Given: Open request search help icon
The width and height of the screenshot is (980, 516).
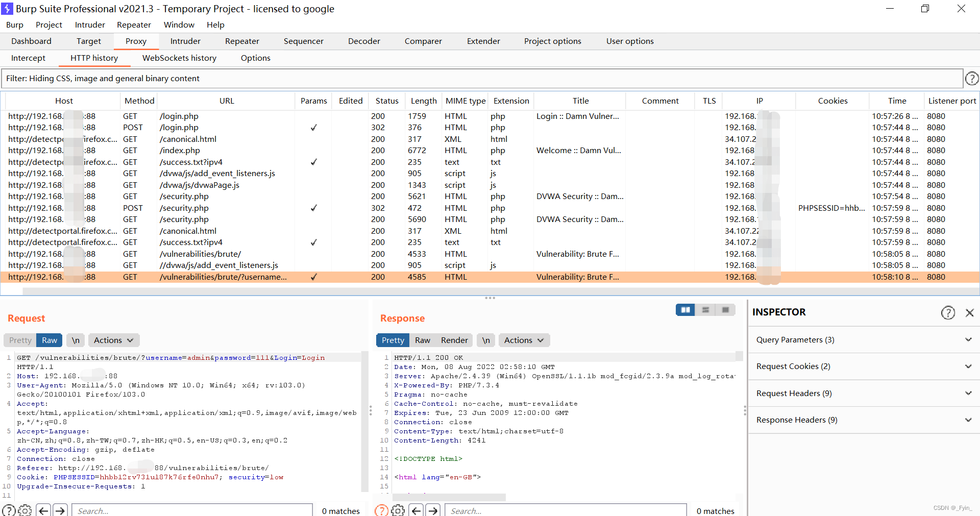Looking at the screenshot, I should coord(9,510).
